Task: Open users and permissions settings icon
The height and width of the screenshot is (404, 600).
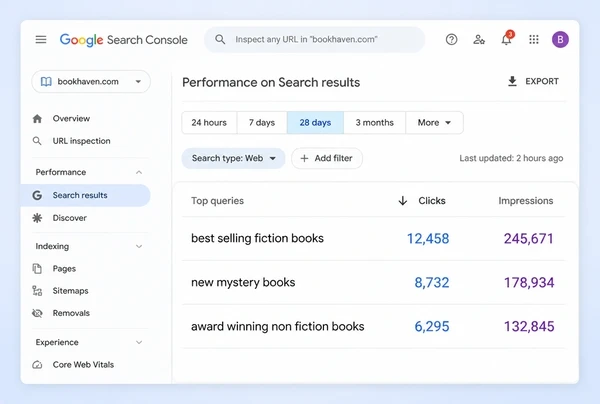Action: point(479,39)
